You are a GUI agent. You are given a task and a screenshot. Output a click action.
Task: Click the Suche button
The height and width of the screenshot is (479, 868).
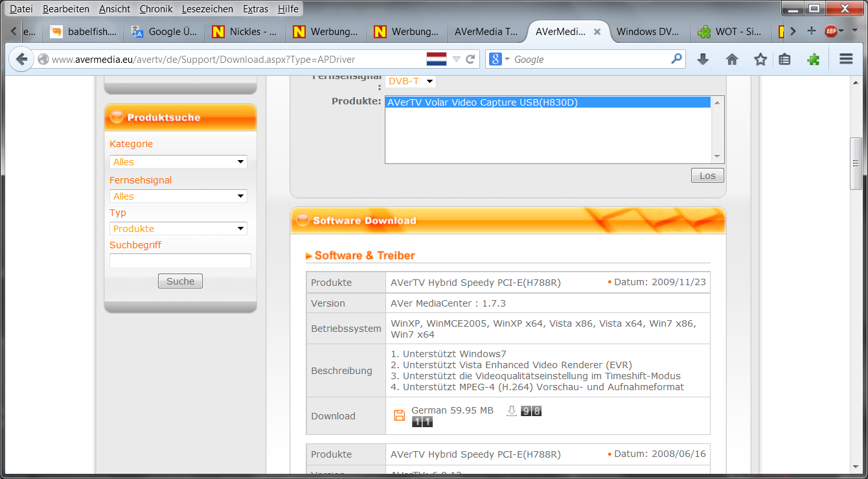coord(180,281)
